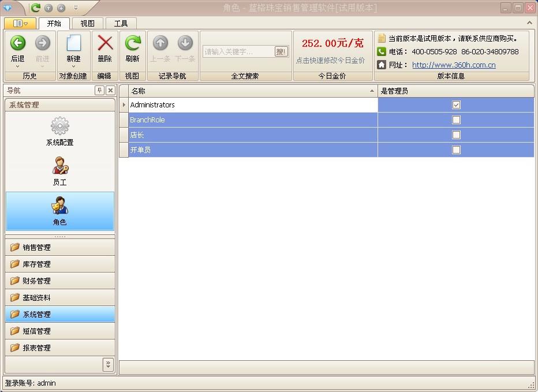Click quick-access refresh icon in title bar
Image resolution: width=538 pixels, height=392 pixels.
click(x=35, y=8)
